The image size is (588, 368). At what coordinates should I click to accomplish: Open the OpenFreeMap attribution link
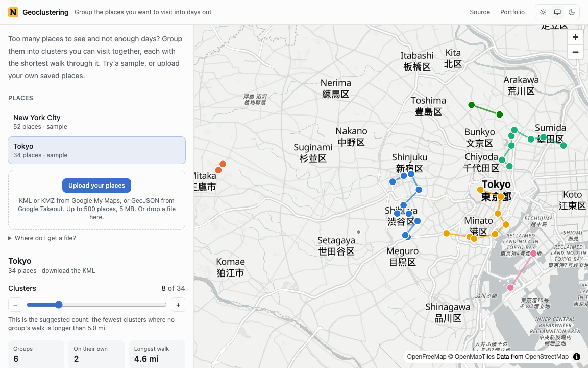(426, 357)
